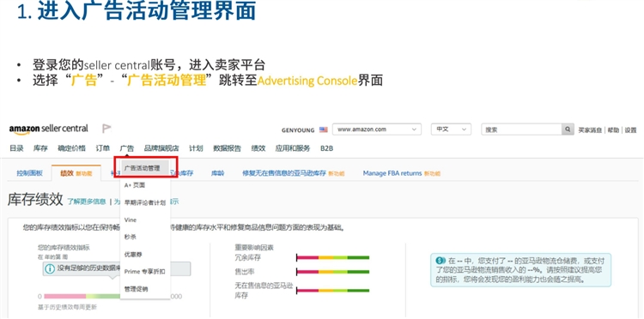The width and height of the screenshot is (644, 319).
Task: Select 早期评论者计划 menu entry
Action: click(x=145, y=202)
